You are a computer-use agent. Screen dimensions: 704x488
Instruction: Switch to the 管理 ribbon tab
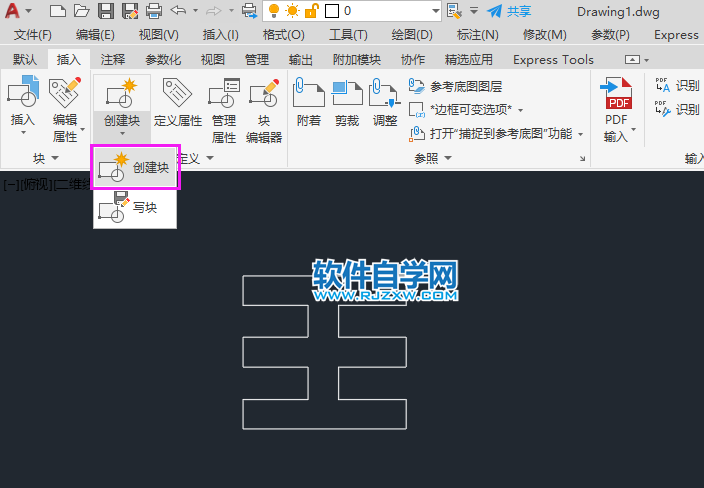point(257,59)
